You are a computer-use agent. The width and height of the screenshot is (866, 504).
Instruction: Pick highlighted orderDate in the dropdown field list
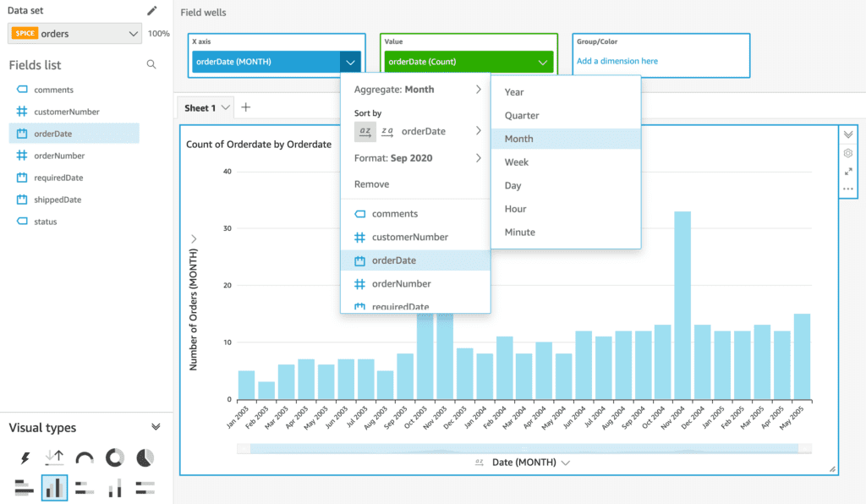click(415, 260)
